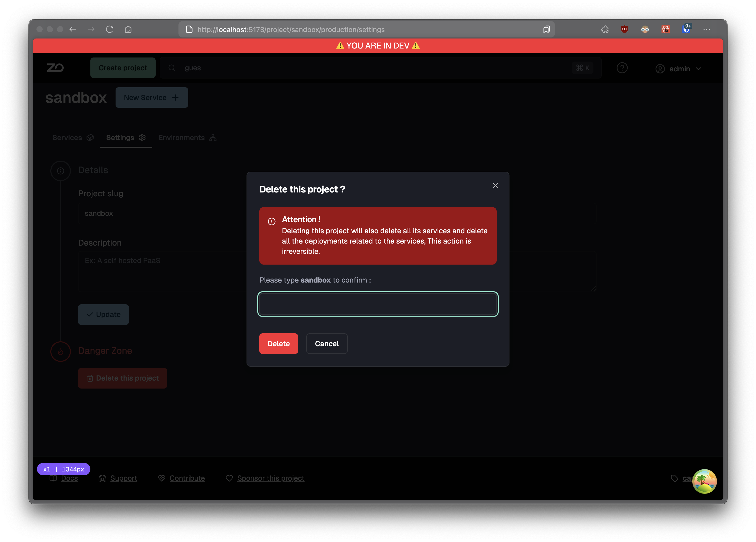Open the help question mark icon

(x=622, y=68)
